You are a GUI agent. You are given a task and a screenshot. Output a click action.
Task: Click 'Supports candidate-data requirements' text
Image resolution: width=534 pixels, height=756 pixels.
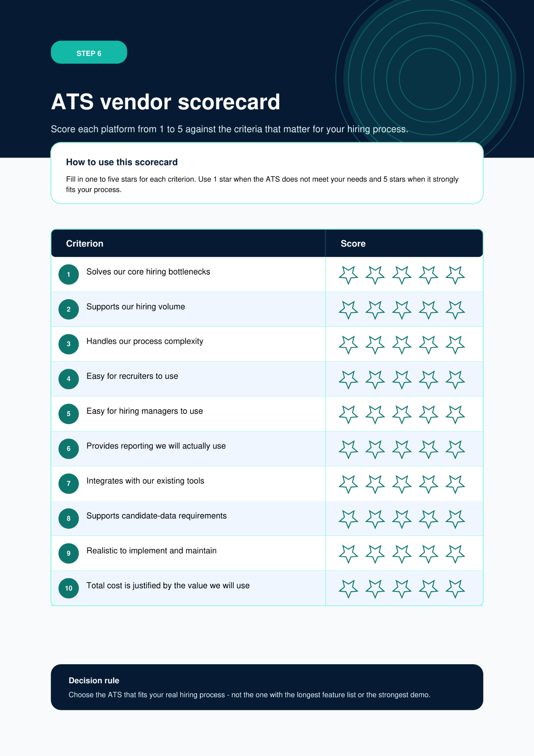[156, 516]
